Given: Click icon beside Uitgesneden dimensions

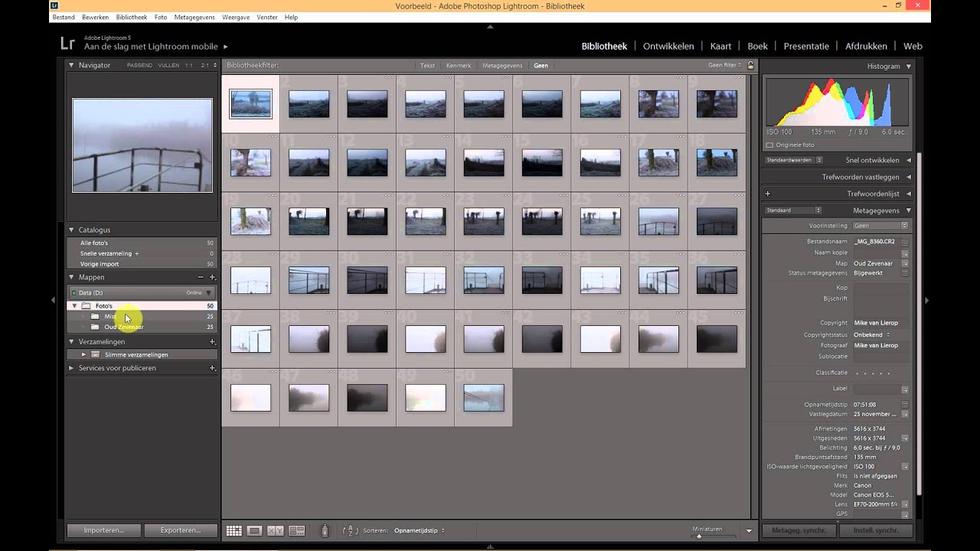Looking at the screenshot, I should (x=905, y=439).
